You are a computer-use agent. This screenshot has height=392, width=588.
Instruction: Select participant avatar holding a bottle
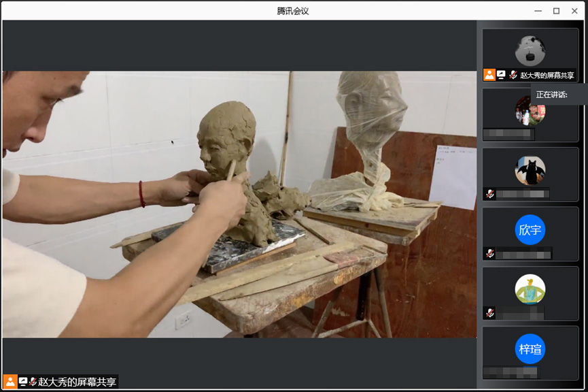pos(530,110)
